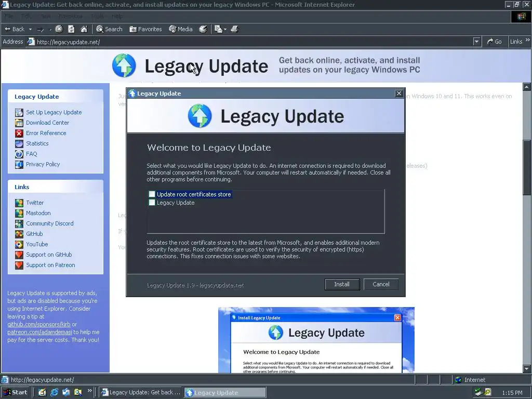Go back with the Back toolbar button

[x=14, y=29]
